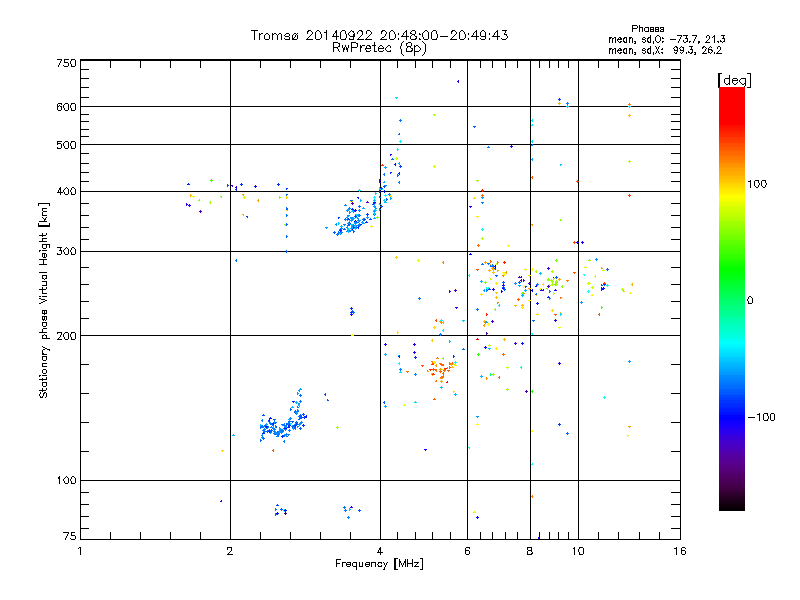Click the orange echo cluster near 5.3 MHz, 170 km
Viewport: 800px width, 600px height.
coord(440,369)
